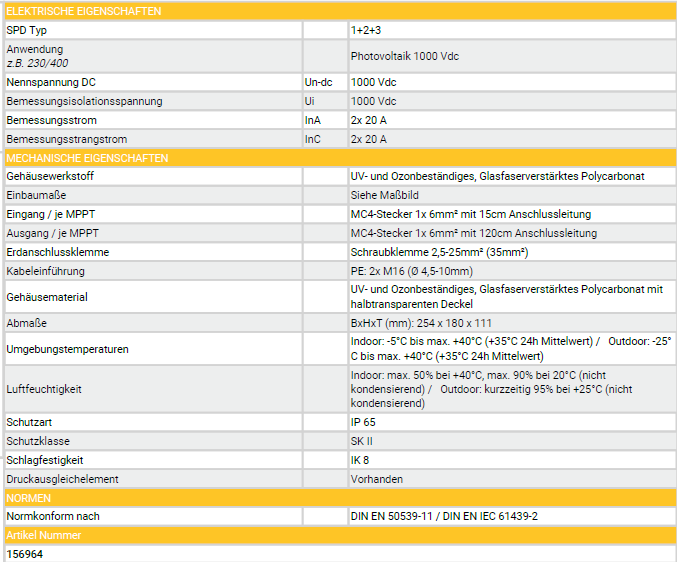This screenshot has height=562, width=677.
Task: Click the Photovoltaik 1000 Vdc cell
Action: pos(404,56)
